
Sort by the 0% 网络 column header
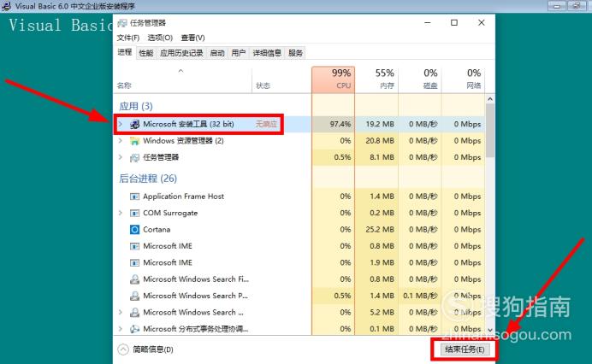click(464, 79)
